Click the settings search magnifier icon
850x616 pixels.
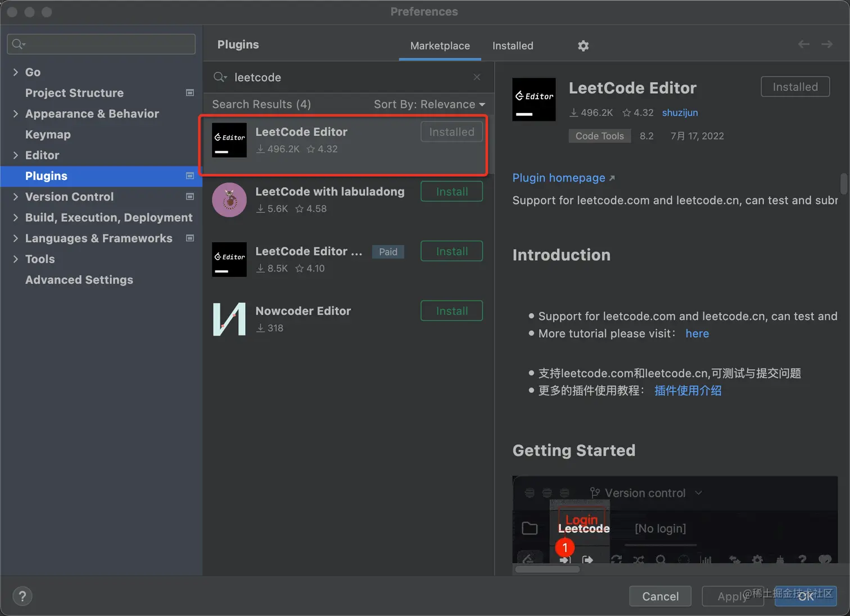pyautogui.click(x=19, y=44)
